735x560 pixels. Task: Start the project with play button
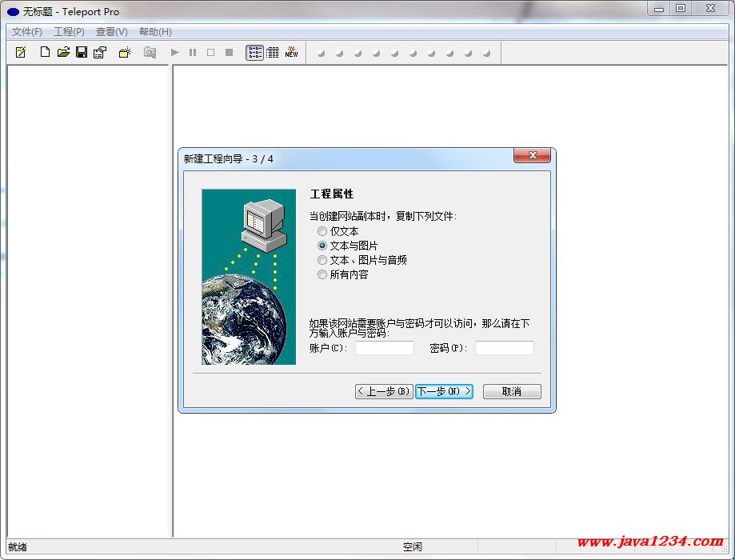tap(175, 52)
